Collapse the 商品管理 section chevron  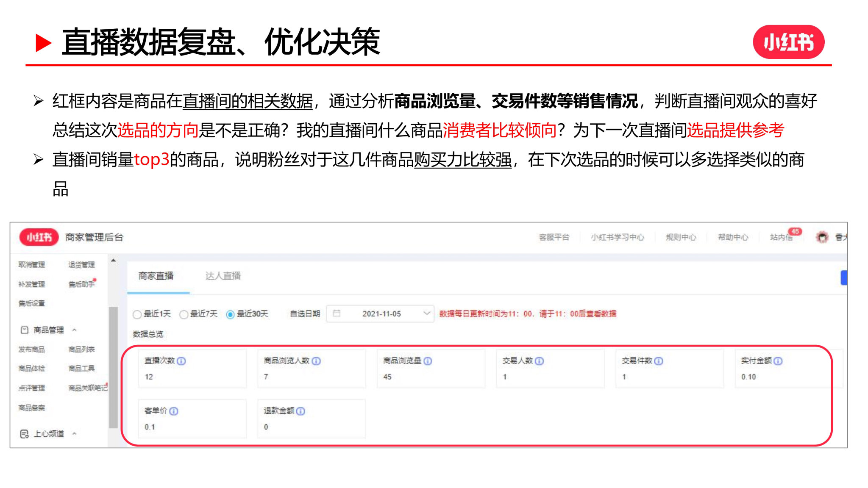[75, 329]
